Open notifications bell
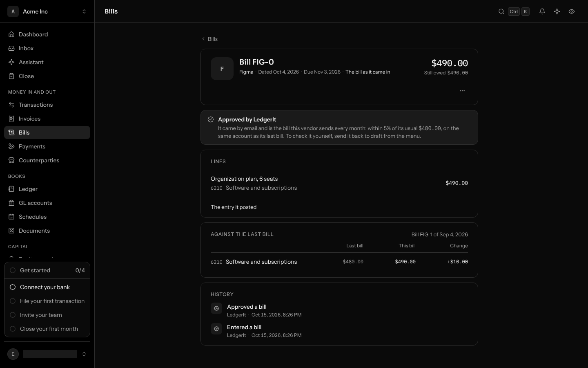 click(542, 11)
